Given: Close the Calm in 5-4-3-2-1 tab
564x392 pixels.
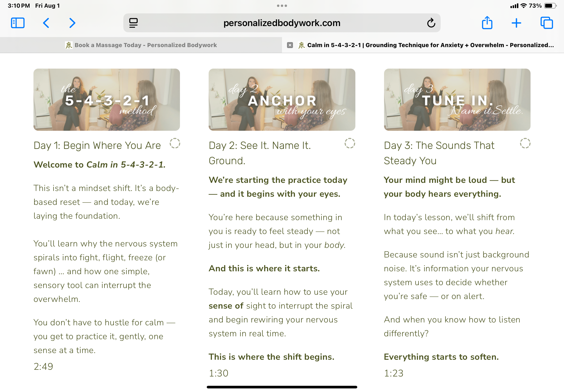Looking at the screenshot, I should pyautogui.click(x=290, y=45).
